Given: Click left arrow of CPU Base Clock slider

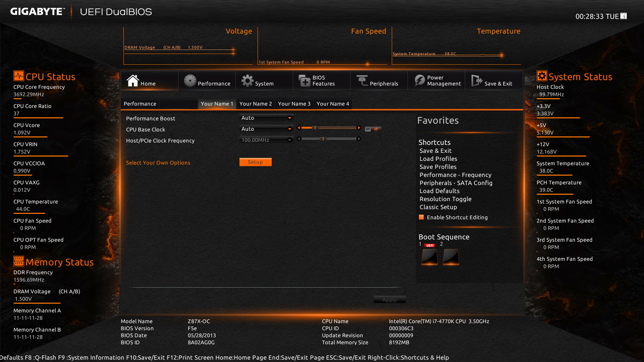Looking at the screenshot, I should pos(299,128).
